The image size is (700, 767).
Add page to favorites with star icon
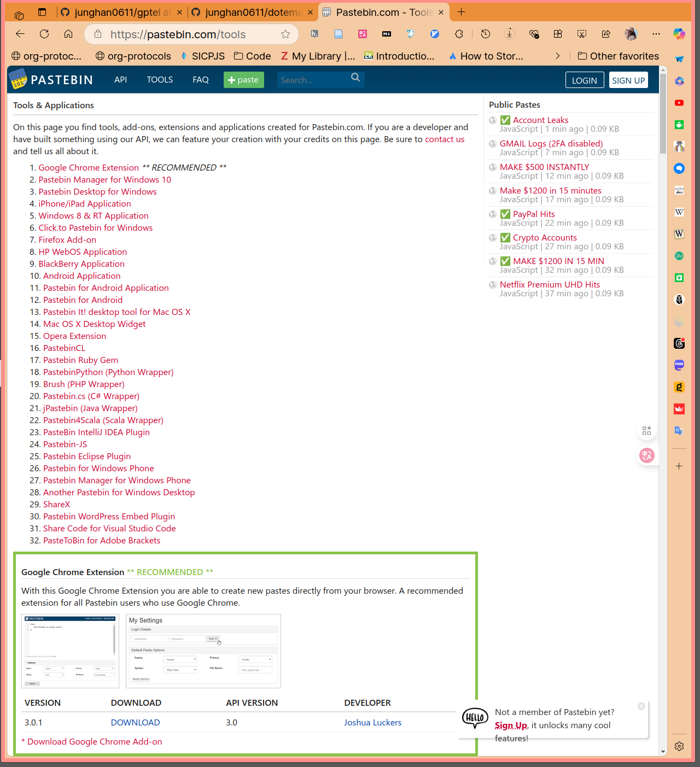coord(285,34)
